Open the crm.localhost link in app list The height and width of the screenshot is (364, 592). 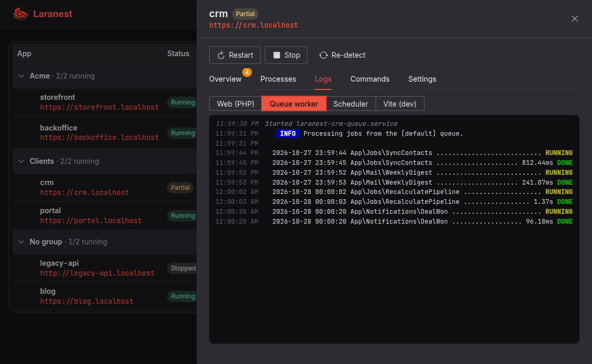tap(85, 192)
